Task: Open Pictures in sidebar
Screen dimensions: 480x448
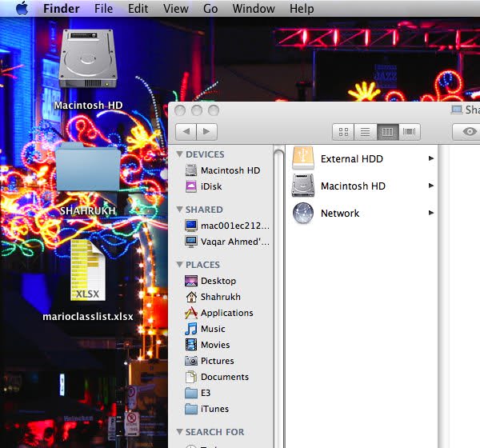Action: (x=210, y=361)
